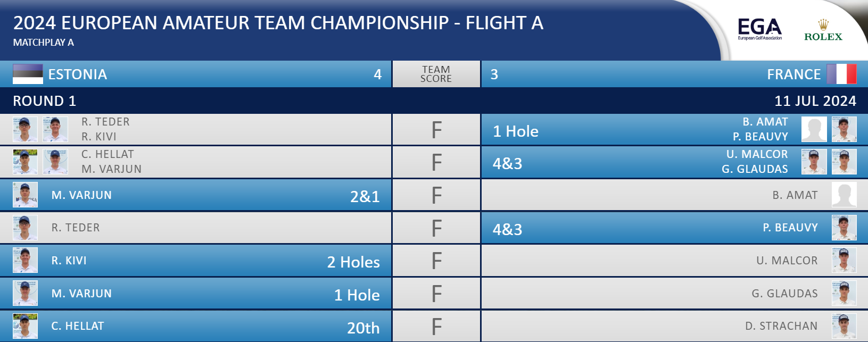Image resolution: width=868 pixels, height=342 pixels.
Task: Click the 2 Holes result for R. Kivi
Action: click(x=353, y=262)
